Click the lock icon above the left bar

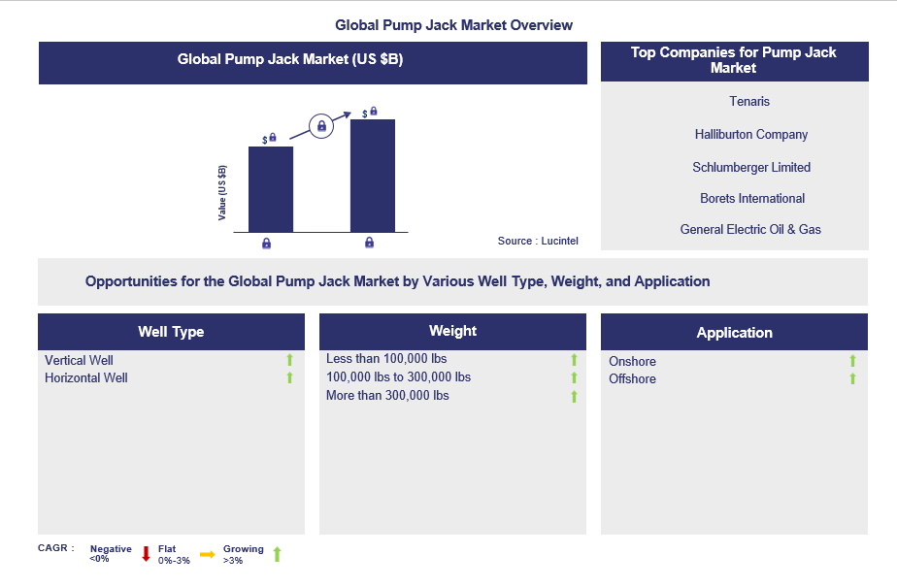click(275, 138)
